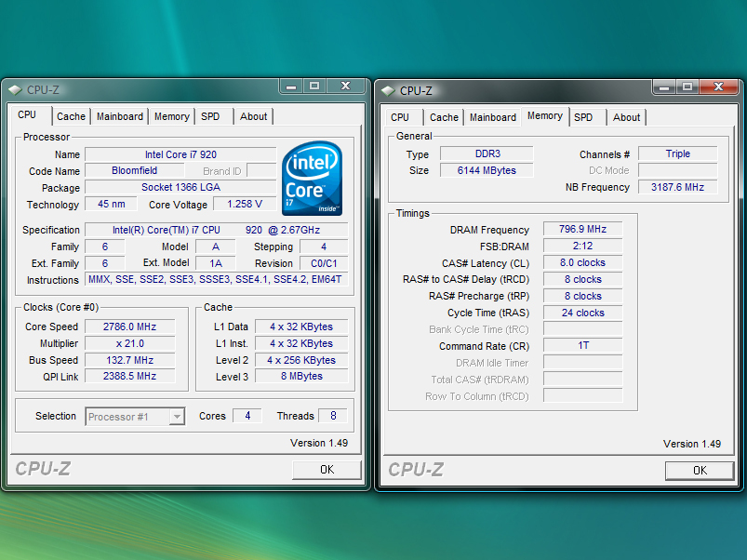Screen dimensions: 747x560
Task: Maximize the left CPU-Z window
Action: click(x=314, y=87)
